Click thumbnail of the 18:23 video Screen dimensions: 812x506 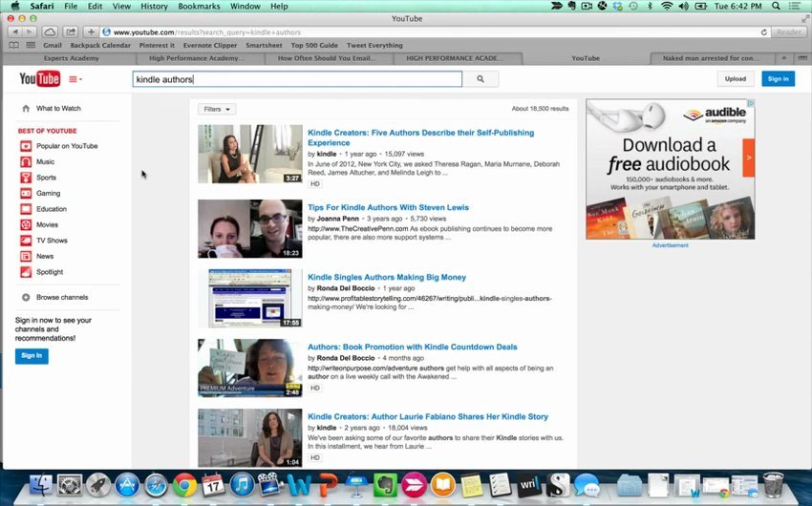pos(250,229)
